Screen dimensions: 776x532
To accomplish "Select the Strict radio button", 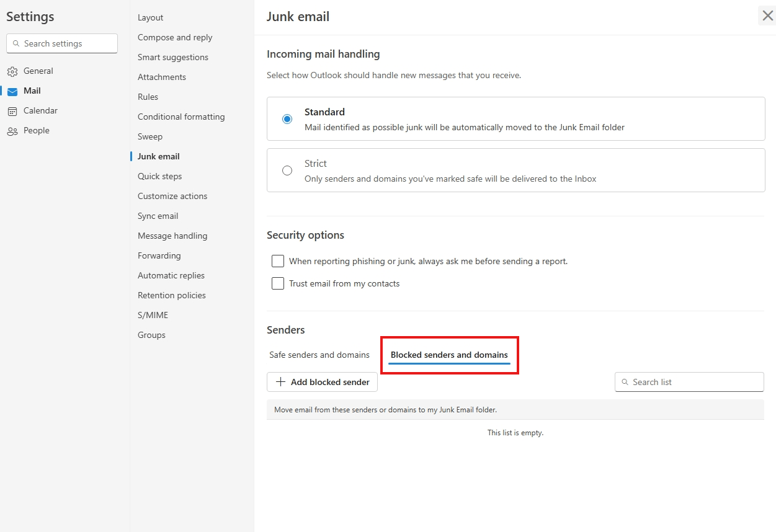I will tap(287, 171).
